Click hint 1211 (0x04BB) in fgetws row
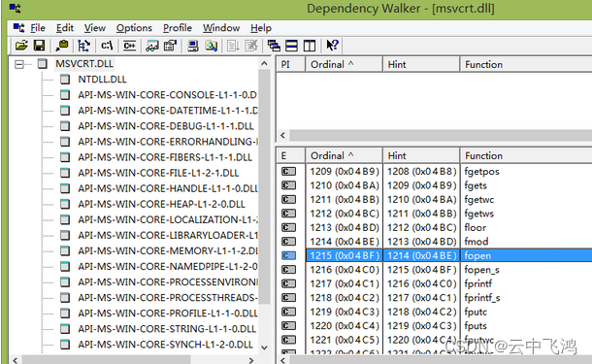 pos(422,214)
